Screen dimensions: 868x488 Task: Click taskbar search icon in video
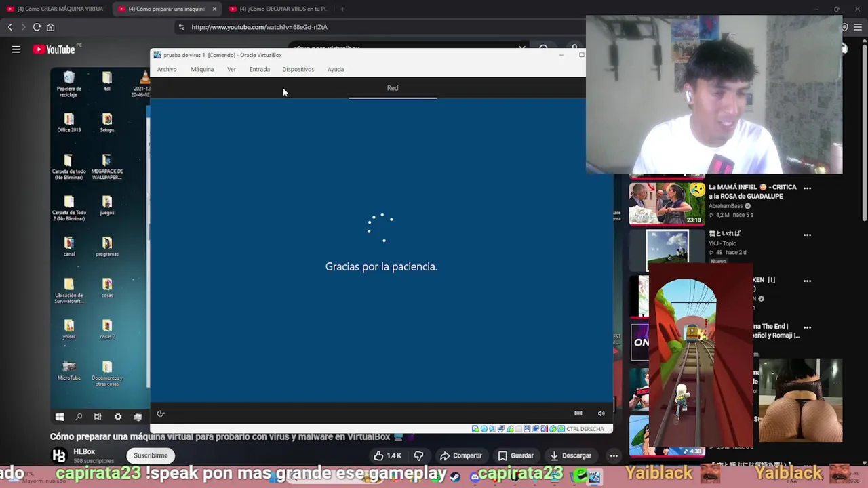click(x=79, y=417)
